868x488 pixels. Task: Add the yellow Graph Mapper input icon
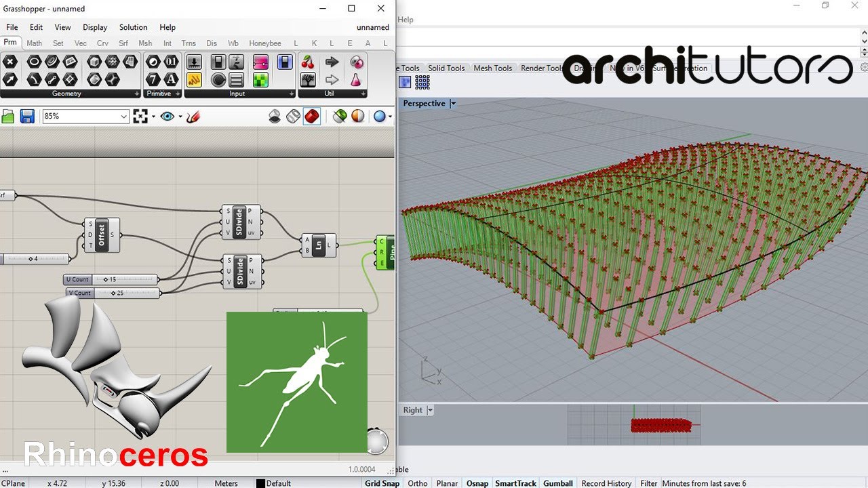pos(194,79)
